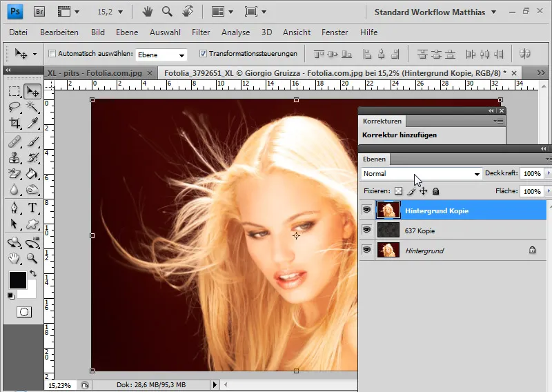This screenshot has height=392, width=552.
Task: Enable Automatisch auswählen checkbox
Action: coord(52,54)
